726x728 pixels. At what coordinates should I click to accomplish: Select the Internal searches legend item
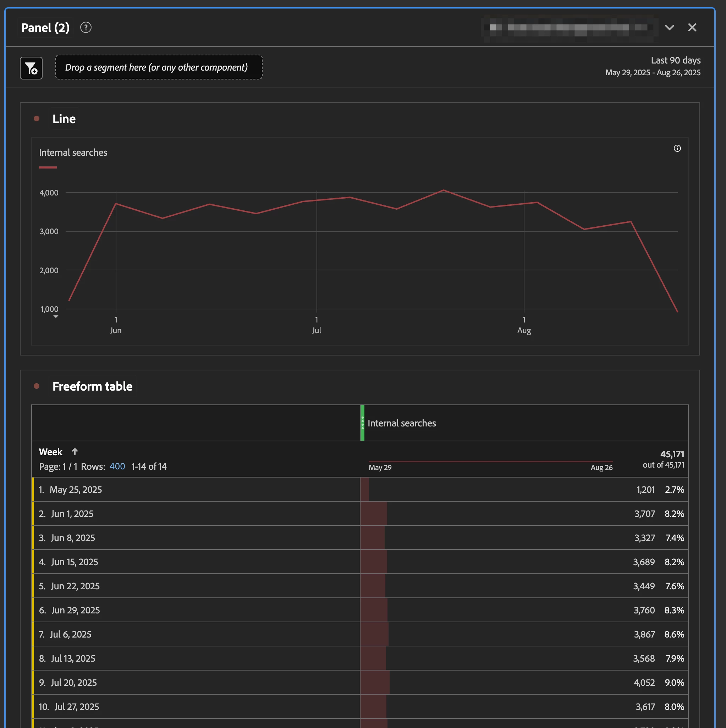point(73,153)
